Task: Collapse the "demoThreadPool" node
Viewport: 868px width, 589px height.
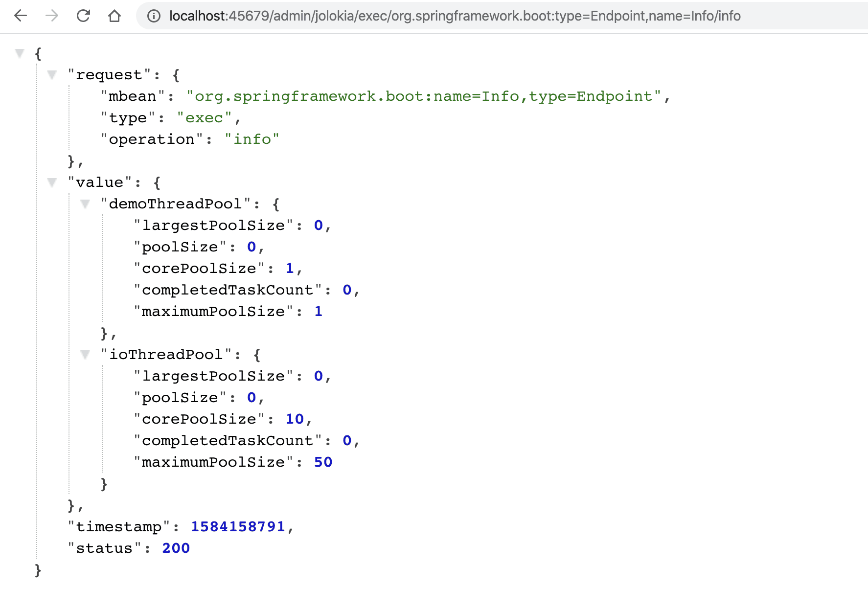Action: [x=85, y=204]
